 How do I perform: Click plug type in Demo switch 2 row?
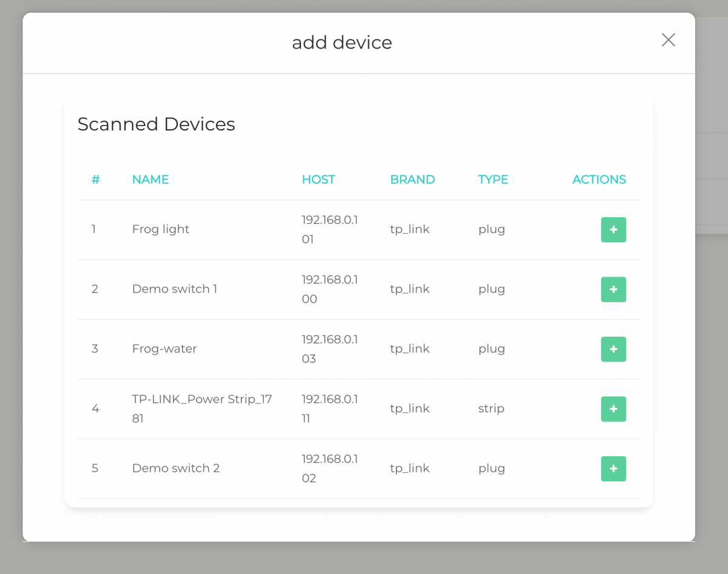point(492,468)
